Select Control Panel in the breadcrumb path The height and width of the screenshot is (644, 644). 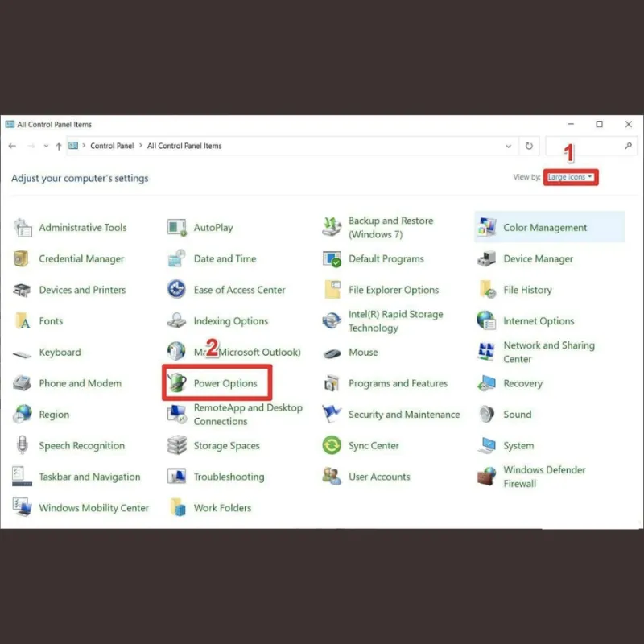pyautogui.click(x=112, y=147)
